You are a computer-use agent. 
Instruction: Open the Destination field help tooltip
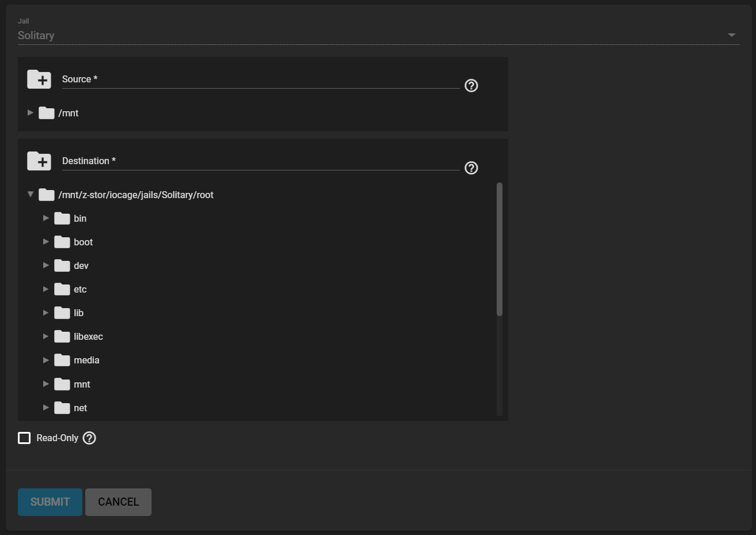pyautogui.click(x=471, y=168)
